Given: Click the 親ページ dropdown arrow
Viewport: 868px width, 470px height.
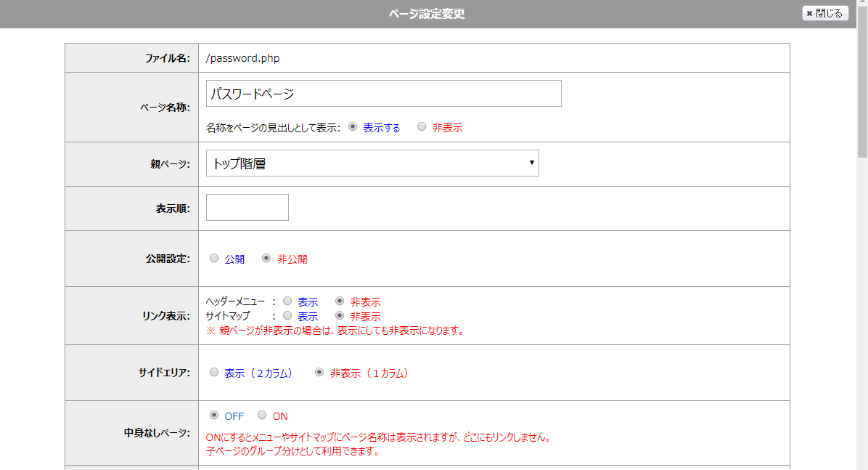Looking at the screenshot, I should pyautogui.click(x=532, y=163).
